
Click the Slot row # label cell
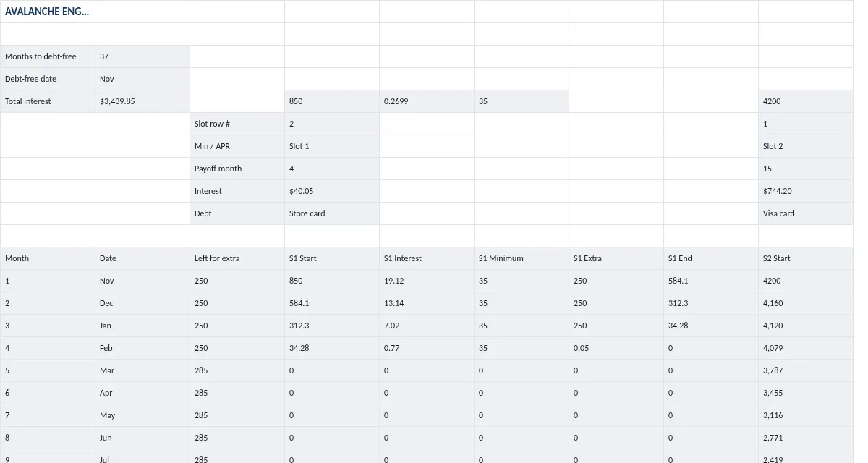(237, 124)
